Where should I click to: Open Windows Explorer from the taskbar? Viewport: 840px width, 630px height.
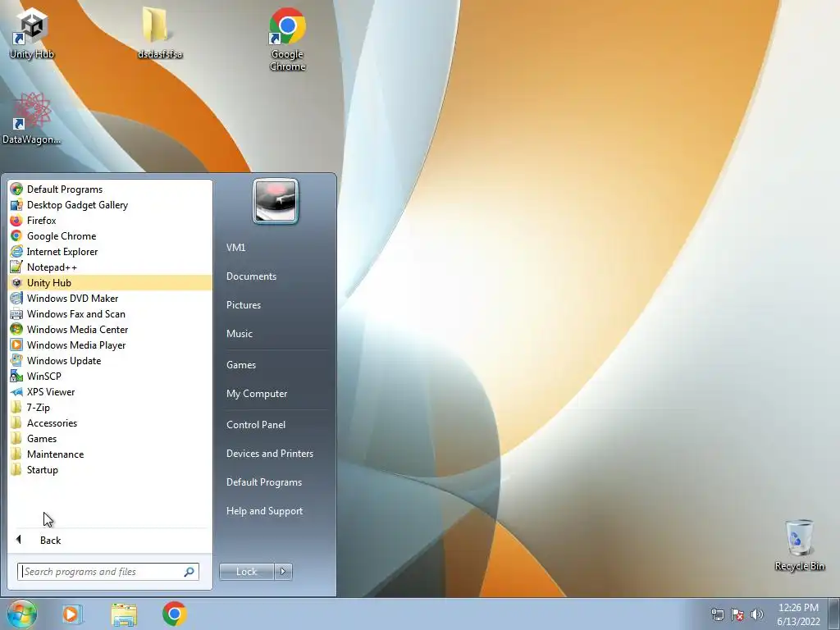click(x=124, y=614)
